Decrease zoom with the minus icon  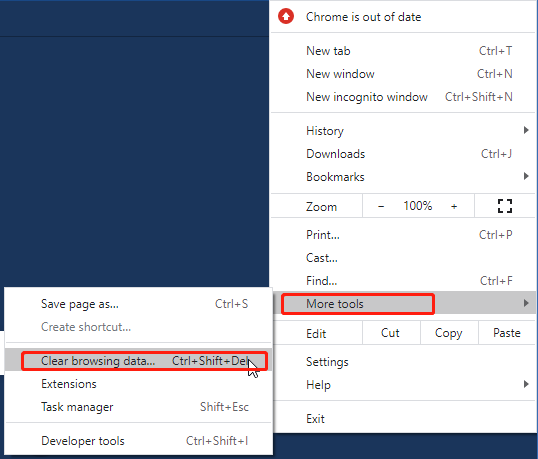coord(381,207)
